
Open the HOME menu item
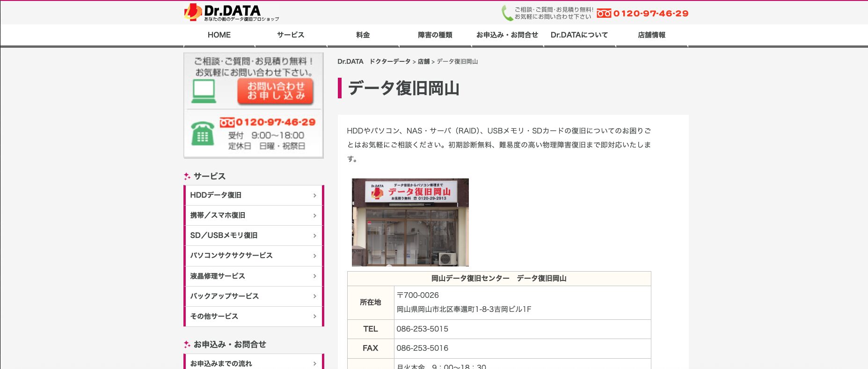[x=219, y=35]
